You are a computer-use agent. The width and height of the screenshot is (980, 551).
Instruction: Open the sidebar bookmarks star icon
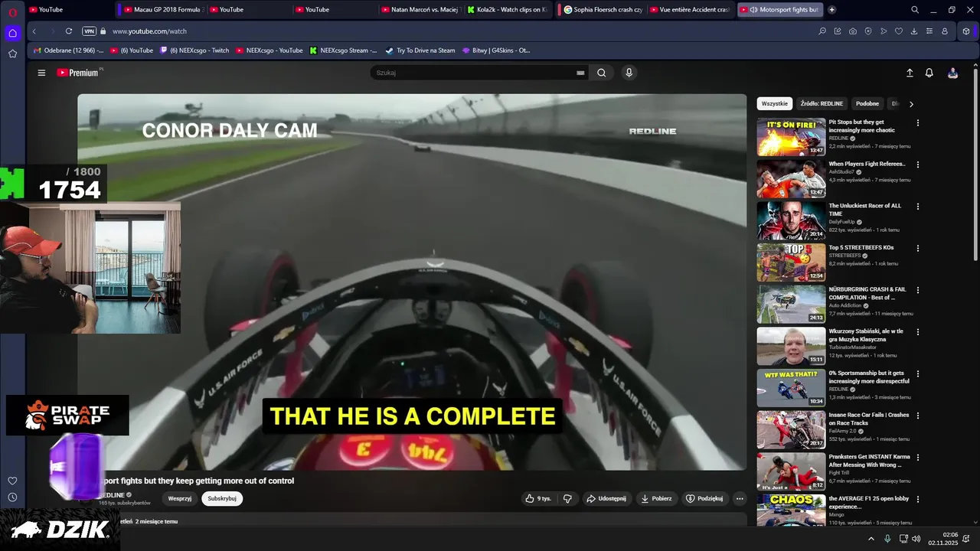tap(12, 54)
